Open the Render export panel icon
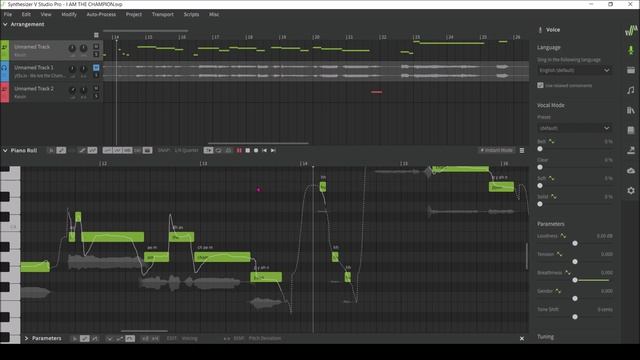 631,150
